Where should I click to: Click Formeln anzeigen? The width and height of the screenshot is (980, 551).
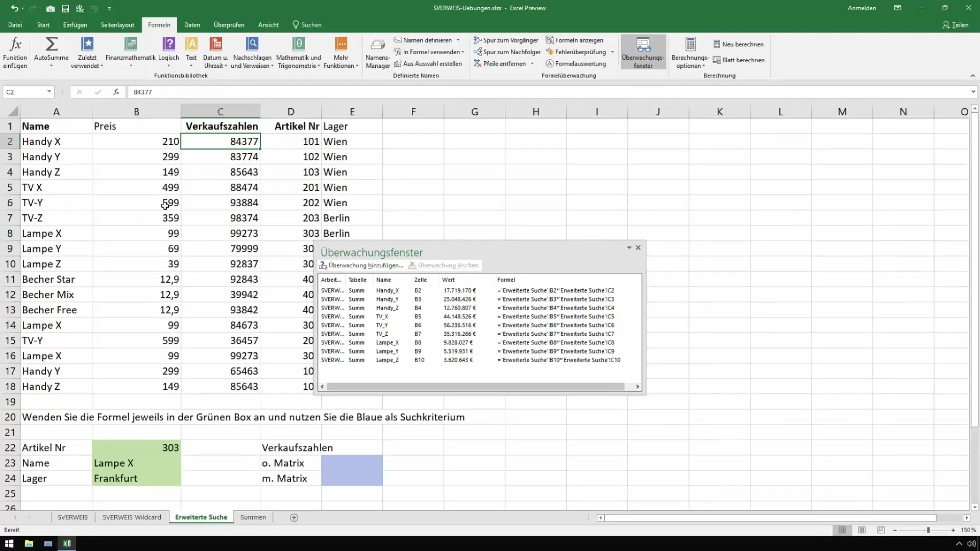(x=574, y=40)
